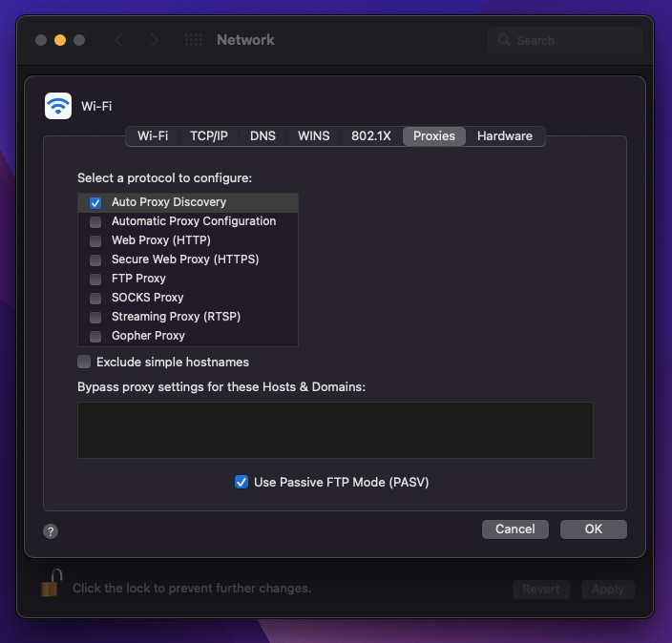Click the lock icon to prevent changes
672x643 pixels.
[x=51, y=584]
